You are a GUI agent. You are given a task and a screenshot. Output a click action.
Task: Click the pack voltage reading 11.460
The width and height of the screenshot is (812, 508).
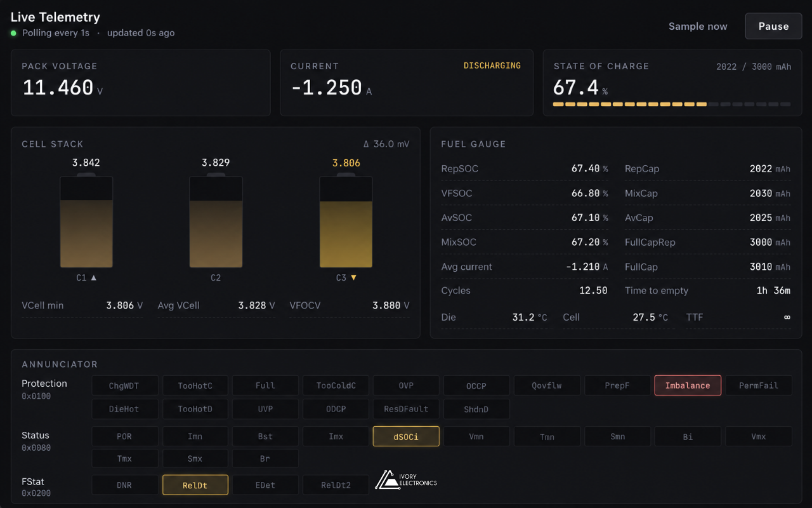[58, 88]
